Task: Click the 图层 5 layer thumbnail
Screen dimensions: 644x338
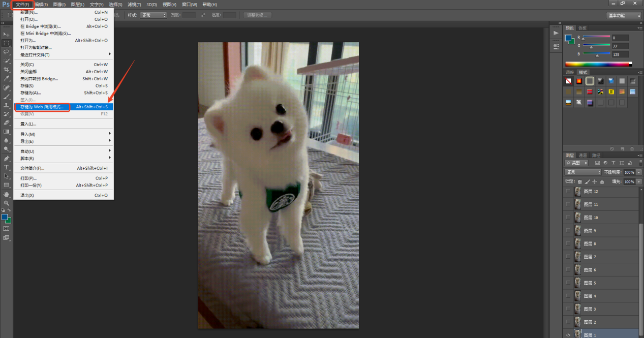Action: coord(578,283)
